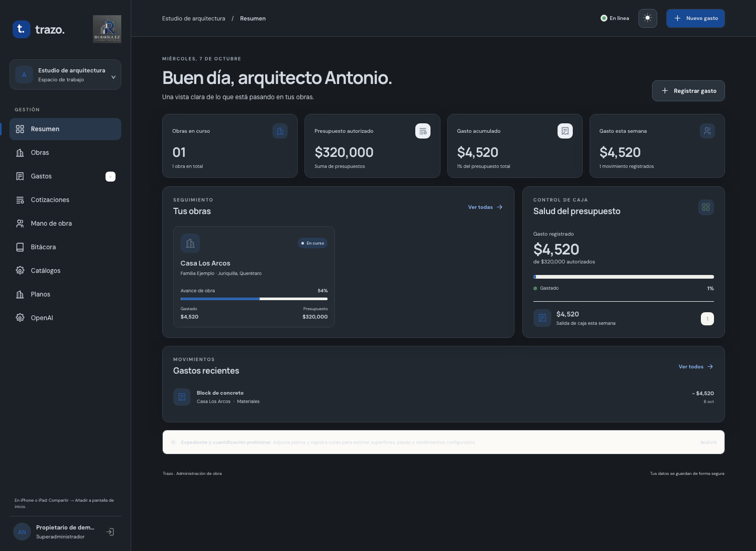Image resolution: width=756 pixels, height=551 pixels.
Task: Follow the Ver todas link for obras
Action: [485, 207]
